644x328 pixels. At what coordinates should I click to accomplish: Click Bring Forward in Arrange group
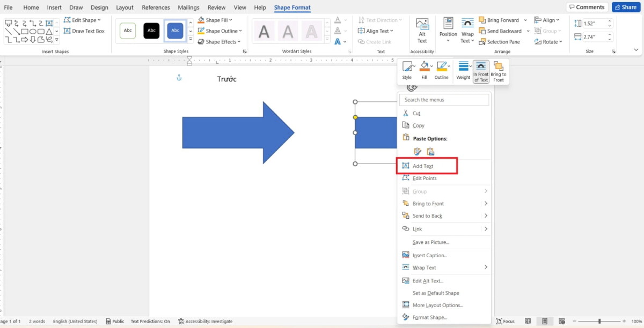(499, 20)
